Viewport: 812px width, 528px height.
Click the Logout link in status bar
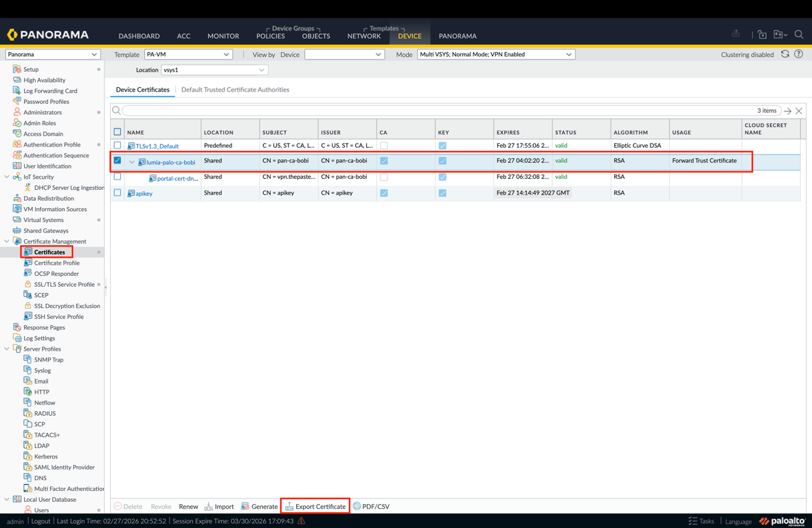pyautogui.click(x=41, y=520)
